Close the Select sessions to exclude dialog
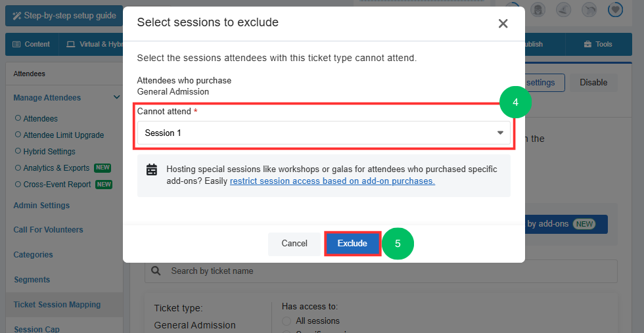The width and height of the screenshot is (644, 333). 503,24
